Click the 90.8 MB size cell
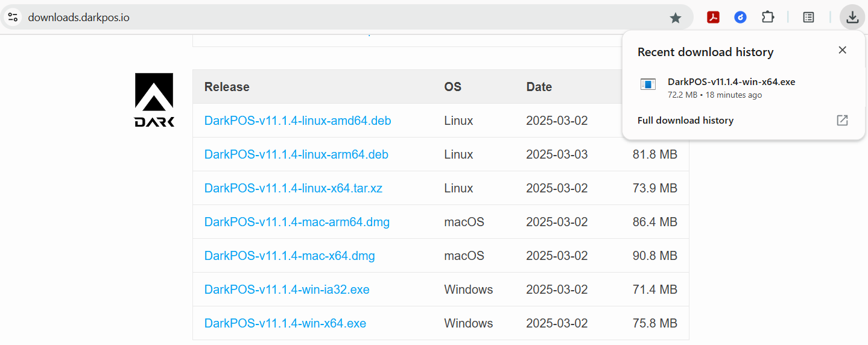 pyautogui.click(x=655, y=256)
